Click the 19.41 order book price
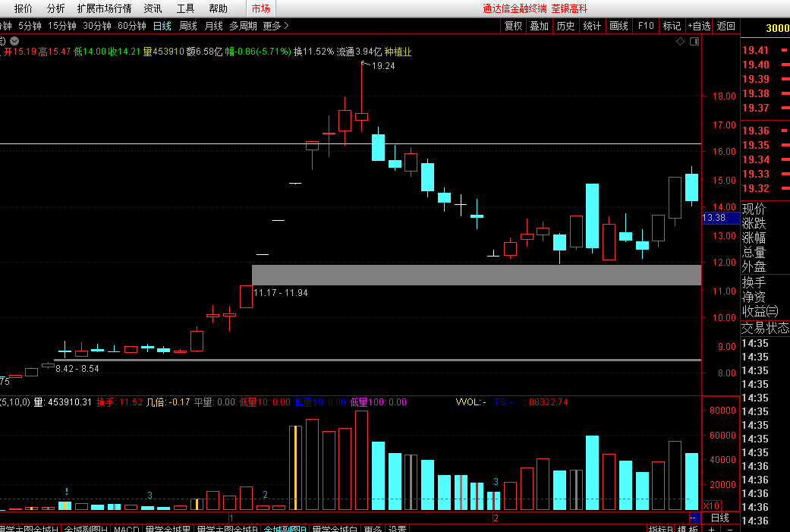 [x=755, y=50]
